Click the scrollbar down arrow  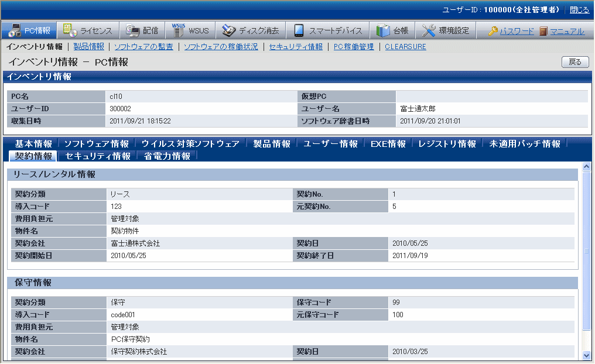(x=587, y=355)
